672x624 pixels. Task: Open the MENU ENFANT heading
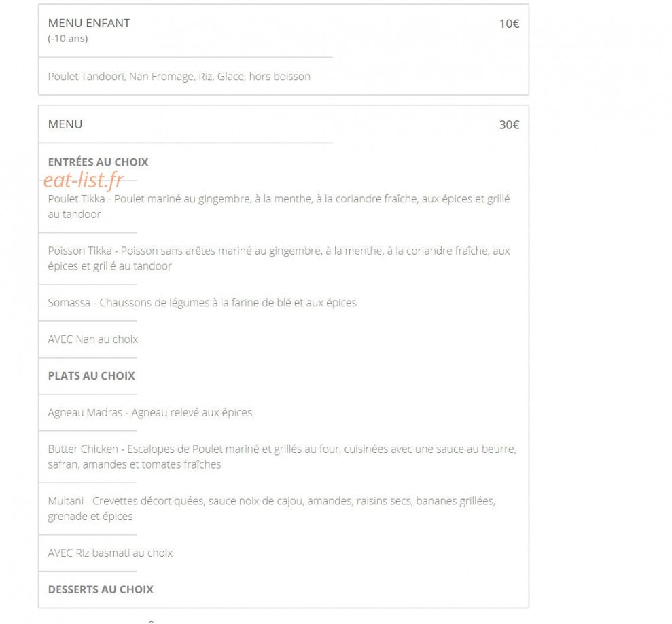point(89,23)
